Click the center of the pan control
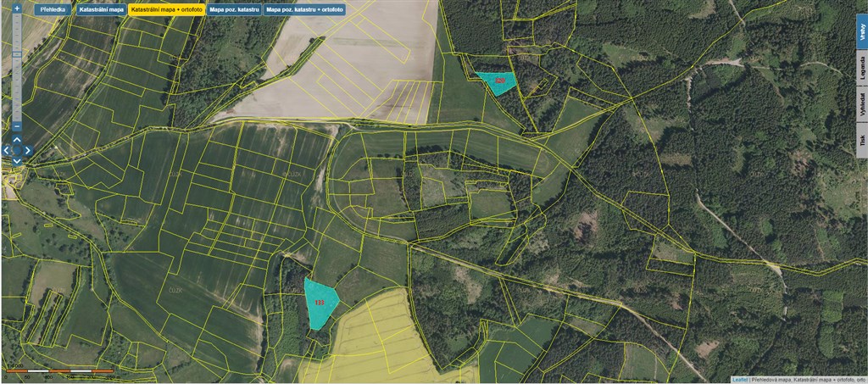Image resolution: width=868 pixels, height=384 pixels. (x=17, y=151)
